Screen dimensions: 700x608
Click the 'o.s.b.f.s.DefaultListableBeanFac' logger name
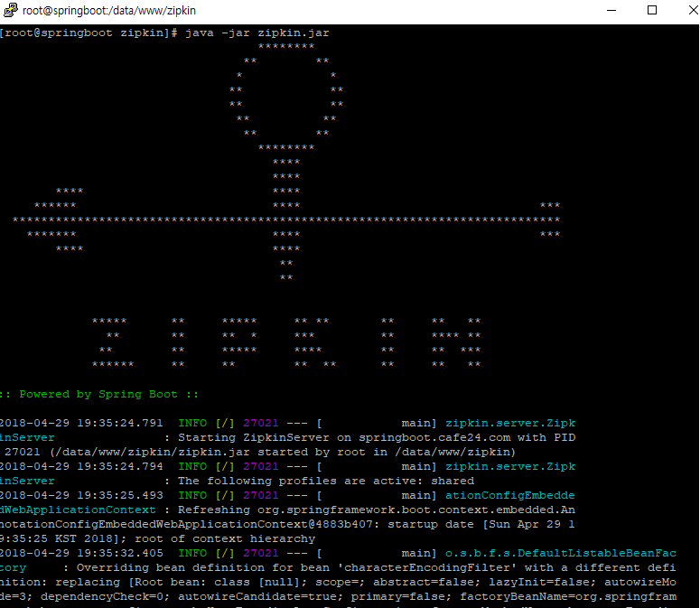[561, 553]
